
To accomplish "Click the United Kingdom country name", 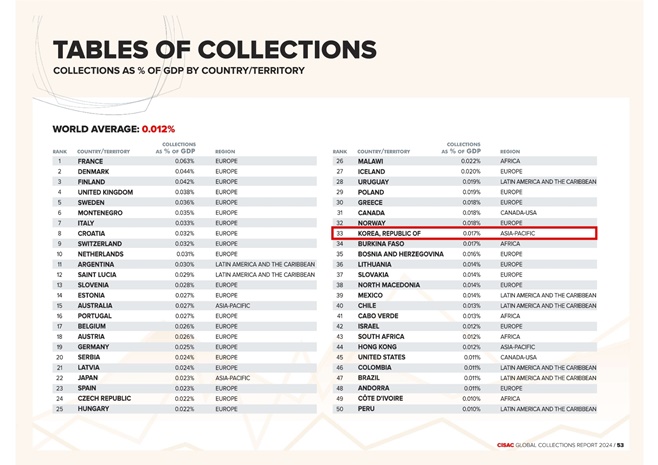I will [x=105, y=192].
